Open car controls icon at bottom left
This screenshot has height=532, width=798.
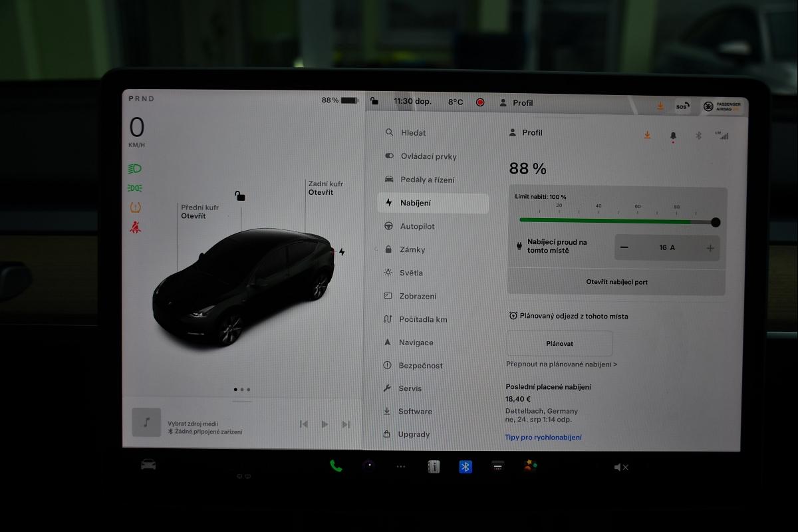coord(148,464)
